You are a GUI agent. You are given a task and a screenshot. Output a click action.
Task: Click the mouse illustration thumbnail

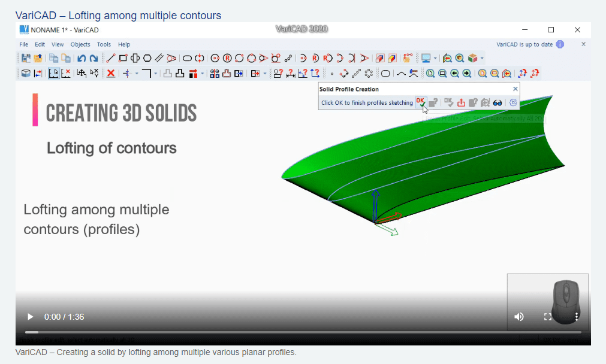tap(548, 302)
